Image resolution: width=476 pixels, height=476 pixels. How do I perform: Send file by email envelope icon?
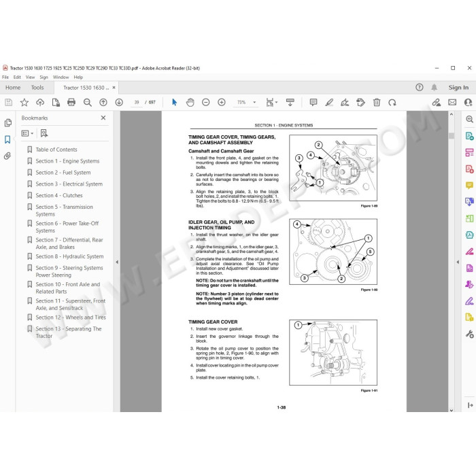452,103
